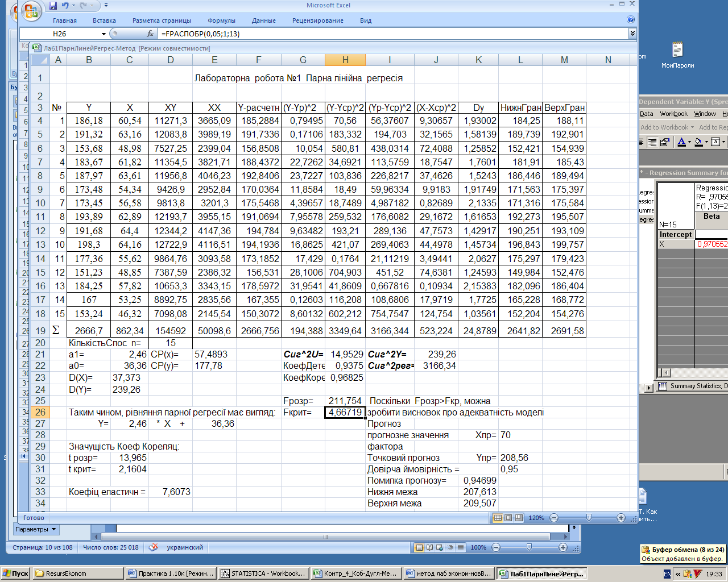
Task: Zoom out the Word document with minus
Action: click(496, 547)
